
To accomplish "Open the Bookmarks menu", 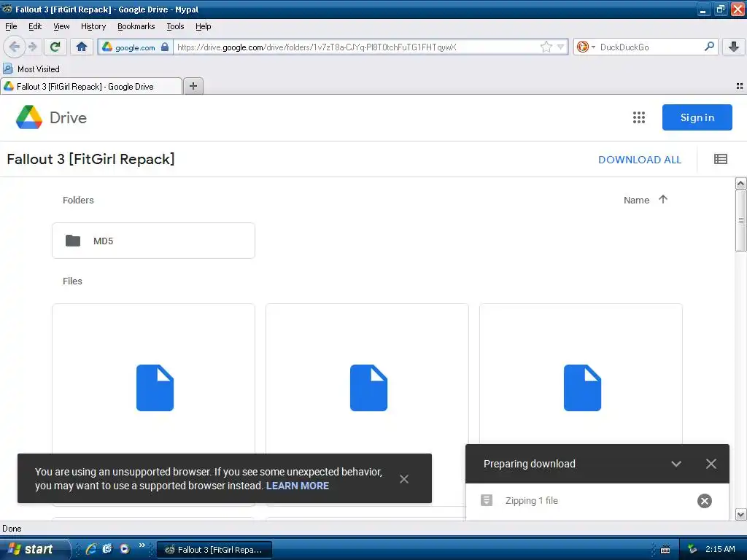I will pos(136,26).
